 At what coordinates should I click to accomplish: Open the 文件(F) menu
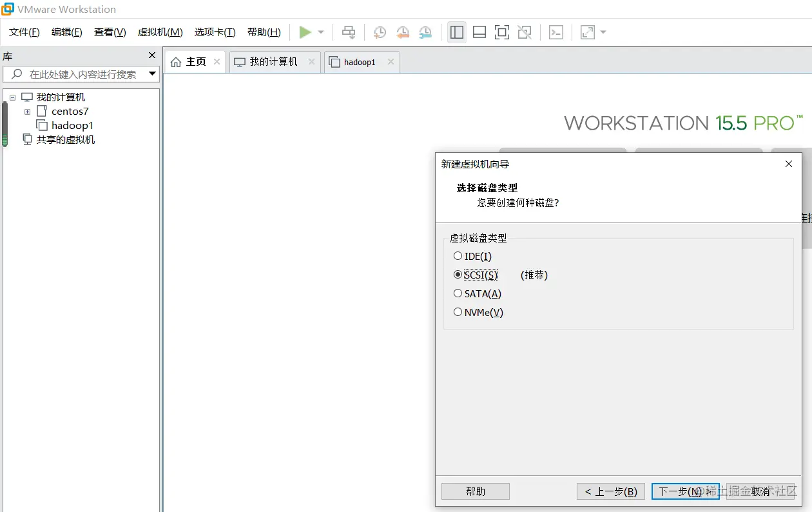coord(24,32)
